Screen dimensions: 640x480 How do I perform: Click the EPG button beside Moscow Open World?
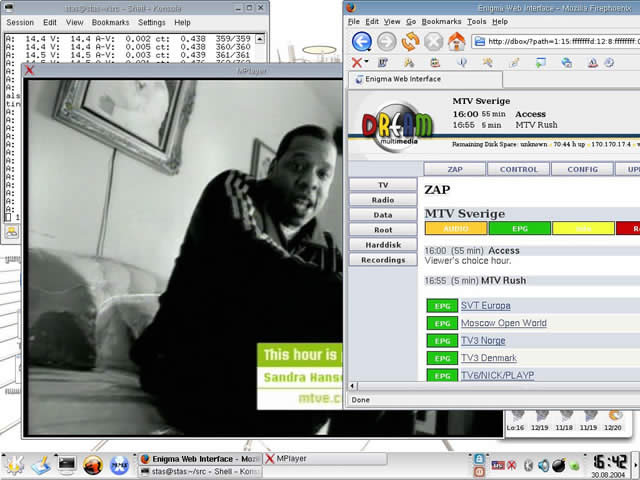[442, 323]
